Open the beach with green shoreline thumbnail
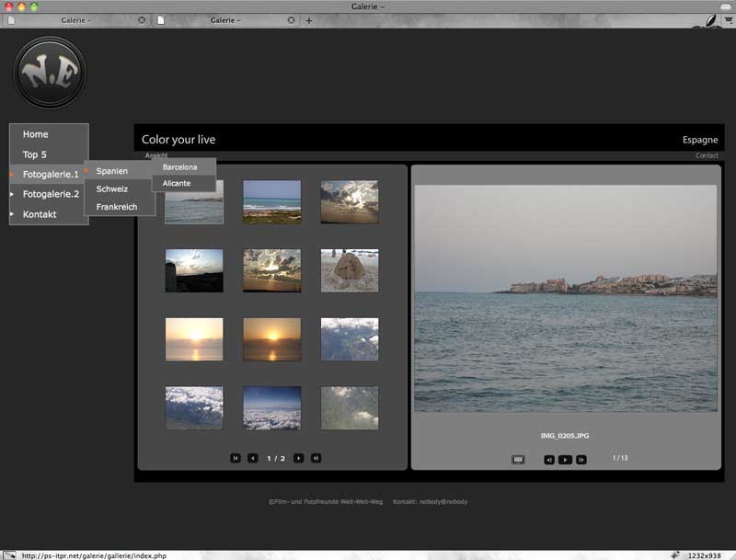 (x=272, y=202)
